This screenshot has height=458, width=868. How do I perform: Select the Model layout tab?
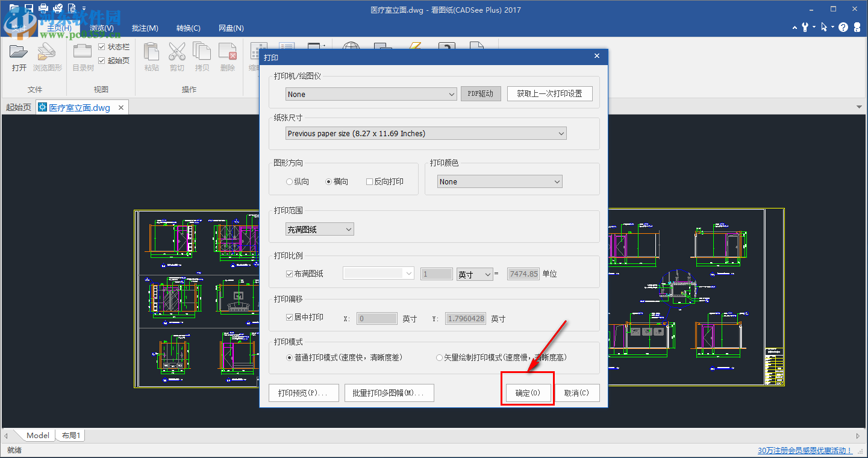click(38, 435)
